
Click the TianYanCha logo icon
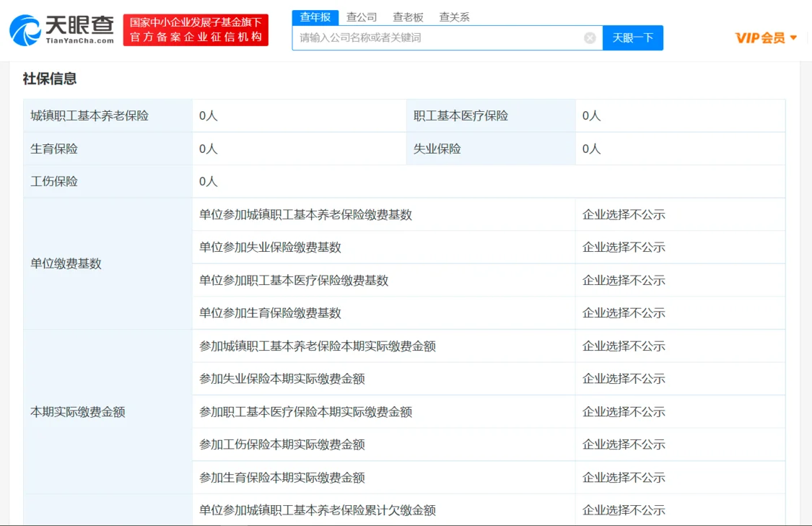pos(25,30)
